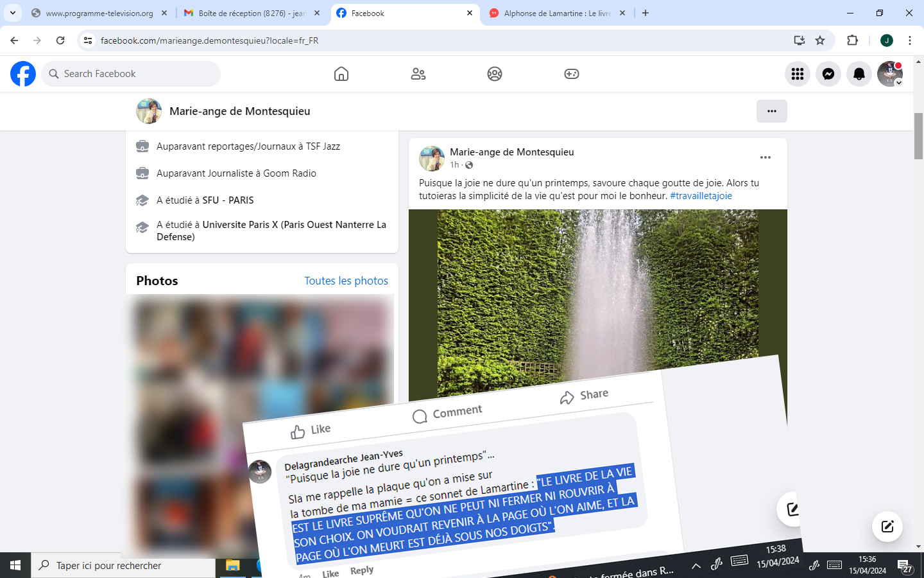Open a new browser tab

coord(646,13)
